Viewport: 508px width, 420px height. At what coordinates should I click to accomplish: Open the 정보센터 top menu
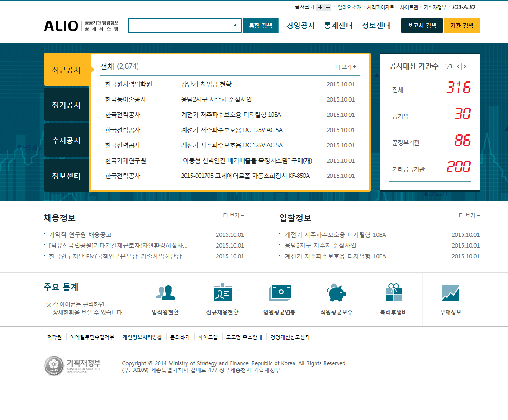376,26
